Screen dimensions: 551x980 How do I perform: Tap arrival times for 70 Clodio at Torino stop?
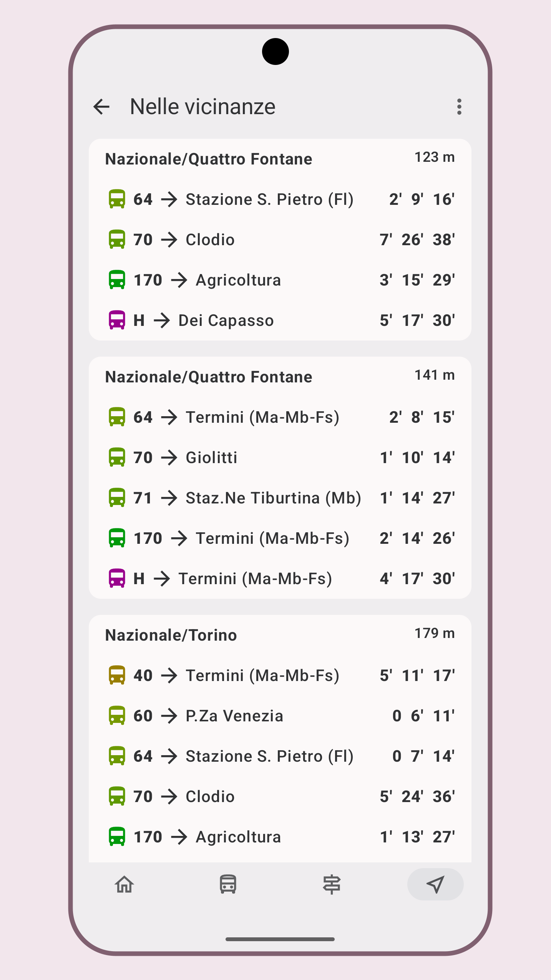(x=417, y=796)
